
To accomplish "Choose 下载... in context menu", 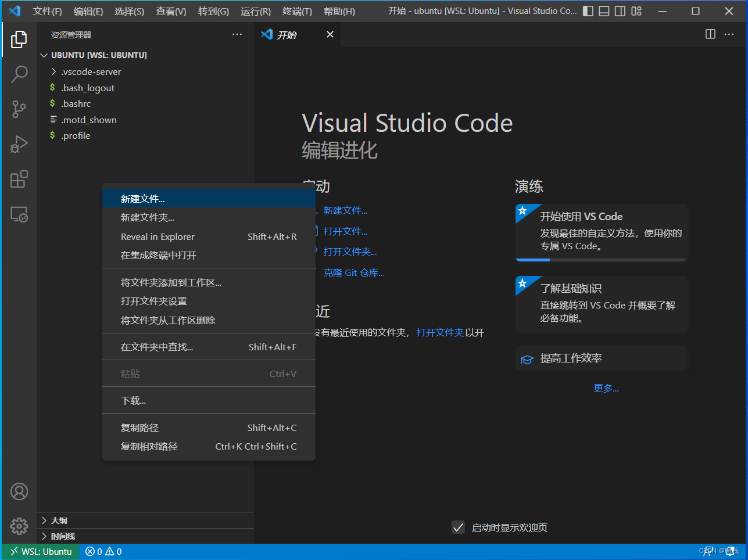I will pyautogui.click(x=209, y=400).
